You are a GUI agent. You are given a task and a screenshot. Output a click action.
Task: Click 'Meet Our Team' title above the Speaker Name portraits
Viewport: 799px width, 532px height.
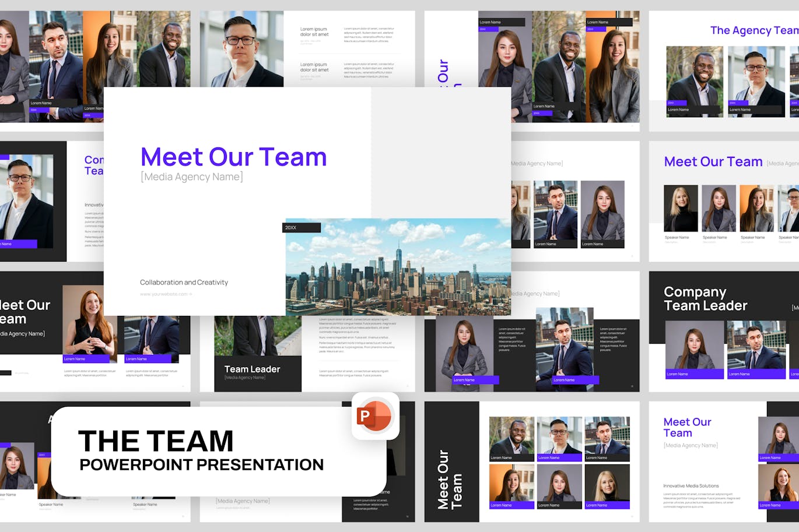coord(713,161)
